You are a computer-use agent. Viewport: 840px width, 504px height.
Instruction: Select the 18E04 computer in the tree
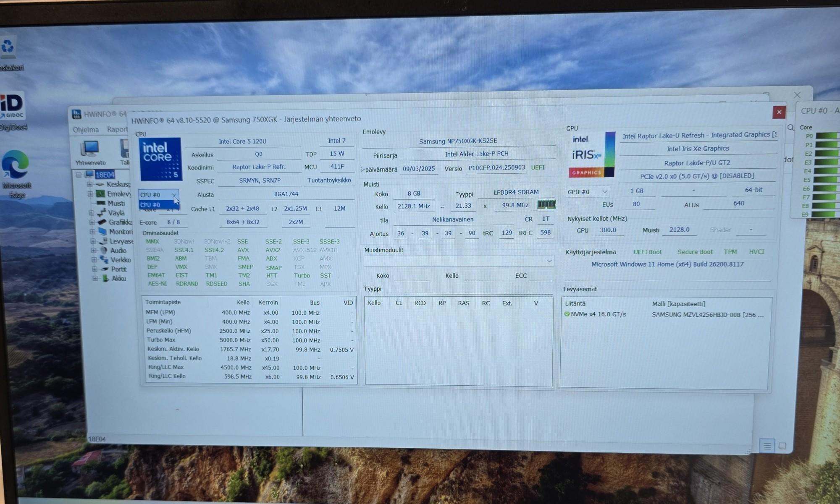pos(105,175)
